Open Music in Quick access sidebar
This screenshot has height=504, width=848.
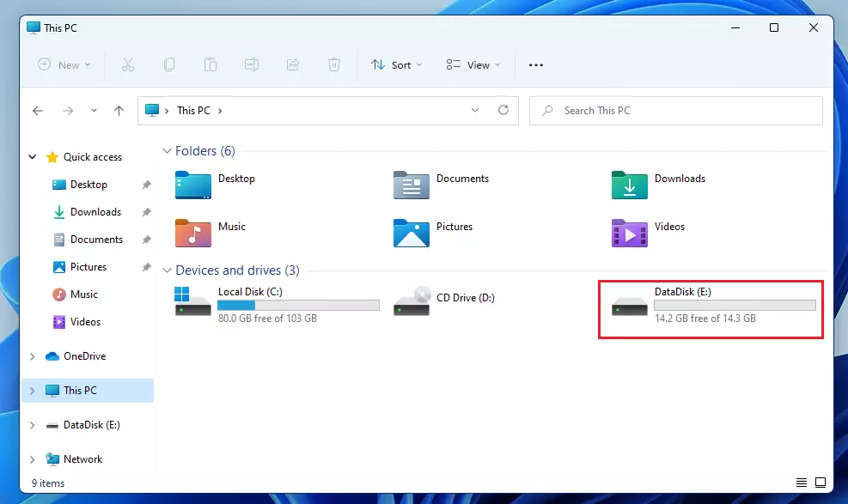pyautogui.click(x=84, y=295)
